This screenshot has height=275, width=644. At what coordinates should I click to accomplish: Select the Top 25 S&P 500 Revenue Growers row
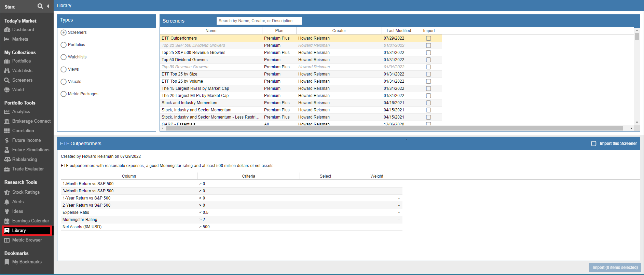click(x=301, y=53)
